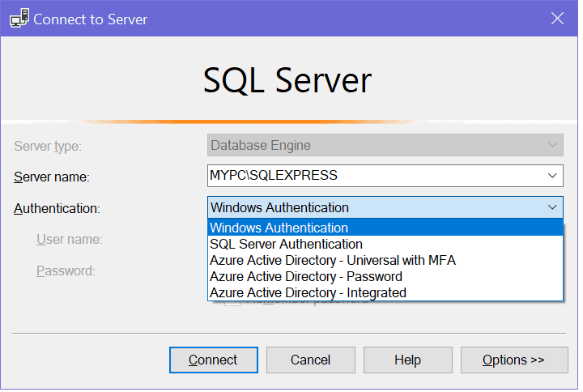Screen dimensions: 583x392
Task: Collapse the Authentication dropdown using its arrow
Action: pyautogui.click(x=552, y=208)
